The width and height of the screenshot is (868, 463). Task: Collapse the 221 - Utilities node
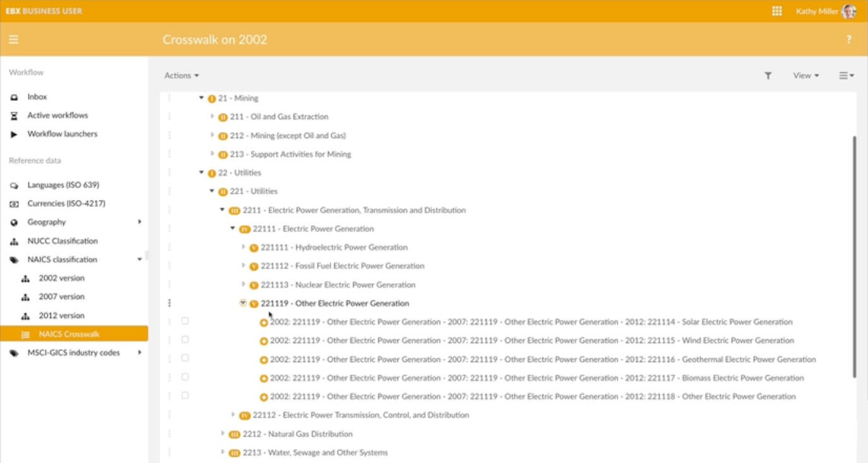[x=212, y=191]
